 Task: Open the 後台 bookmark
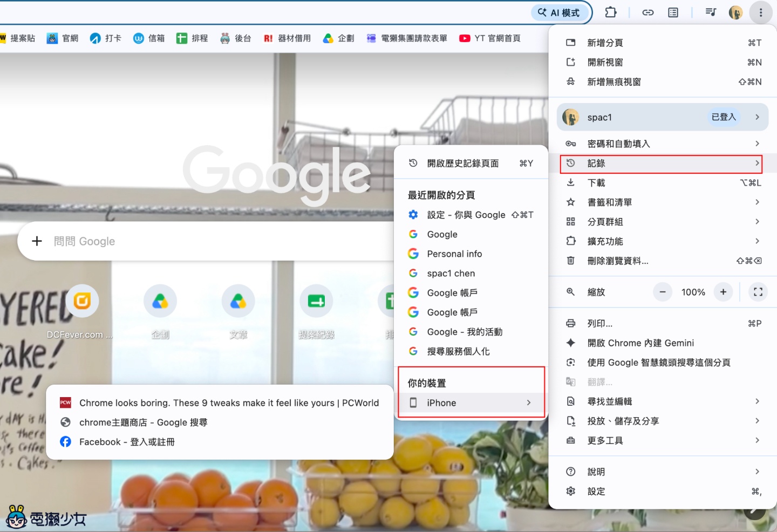click(236, 38)
